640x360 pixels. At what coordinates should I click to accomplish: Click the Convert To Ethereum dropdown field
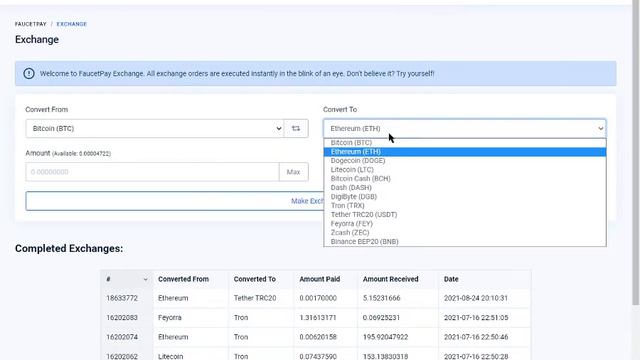click(464, 129)
